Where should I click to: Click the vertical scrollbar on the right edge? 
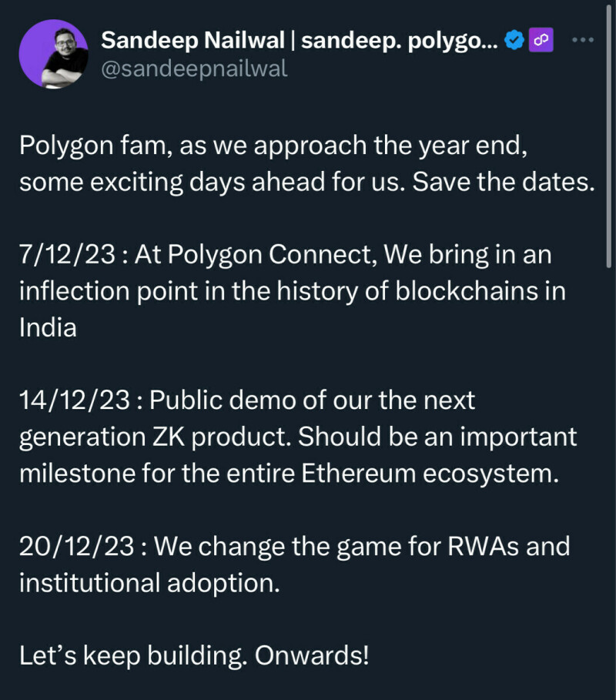(x=610, y=200)
